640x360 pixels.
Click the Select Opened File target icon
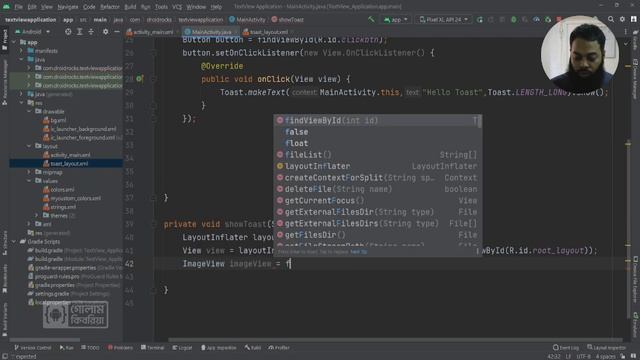click(x=68, y=31)
